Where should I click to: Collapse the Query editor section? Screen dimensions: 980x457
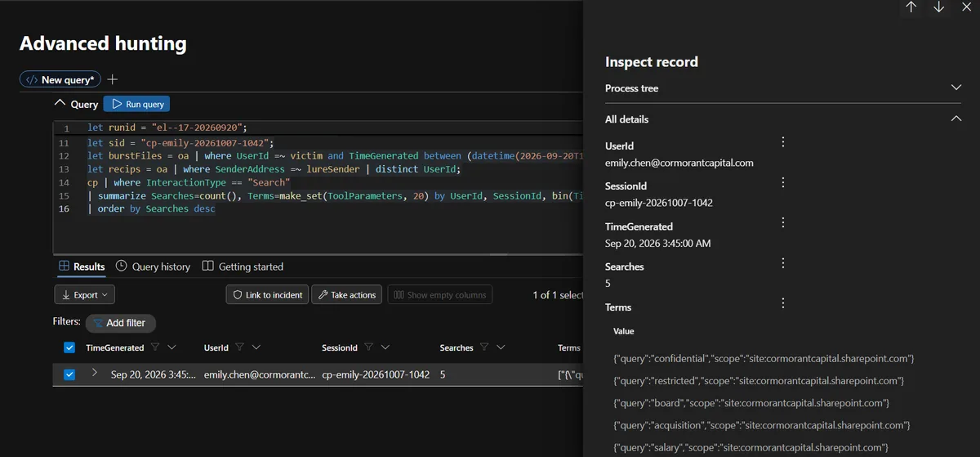(x=60, y=104)
